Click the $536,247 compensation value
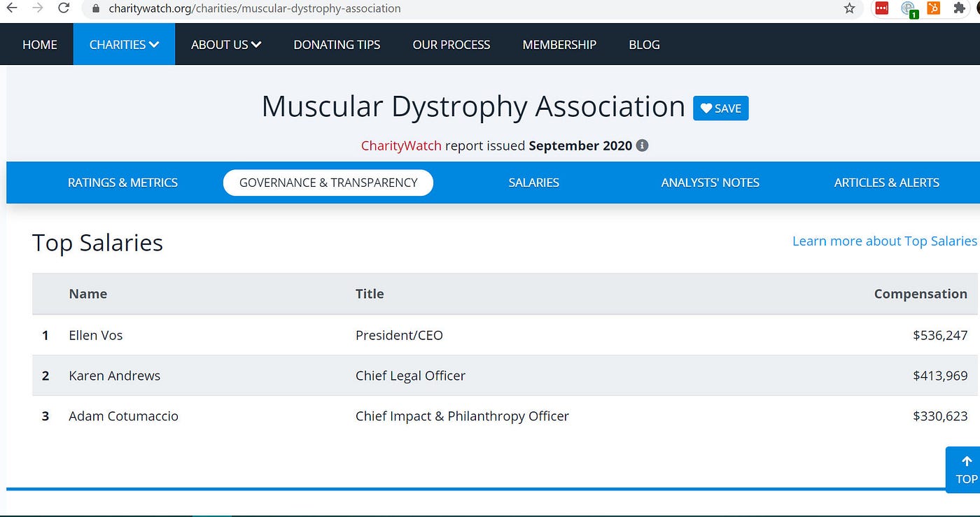 (x=940, y=335)
